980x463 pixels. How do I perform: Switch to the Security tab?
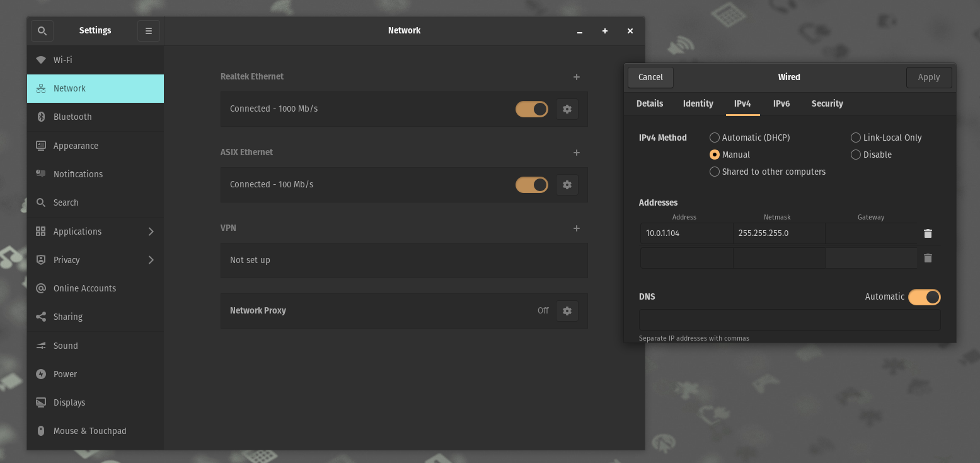(827, 103)
